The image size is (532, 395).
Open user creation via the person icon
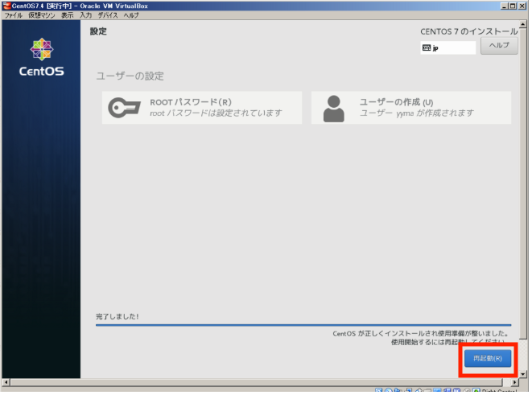click(335, 109)
